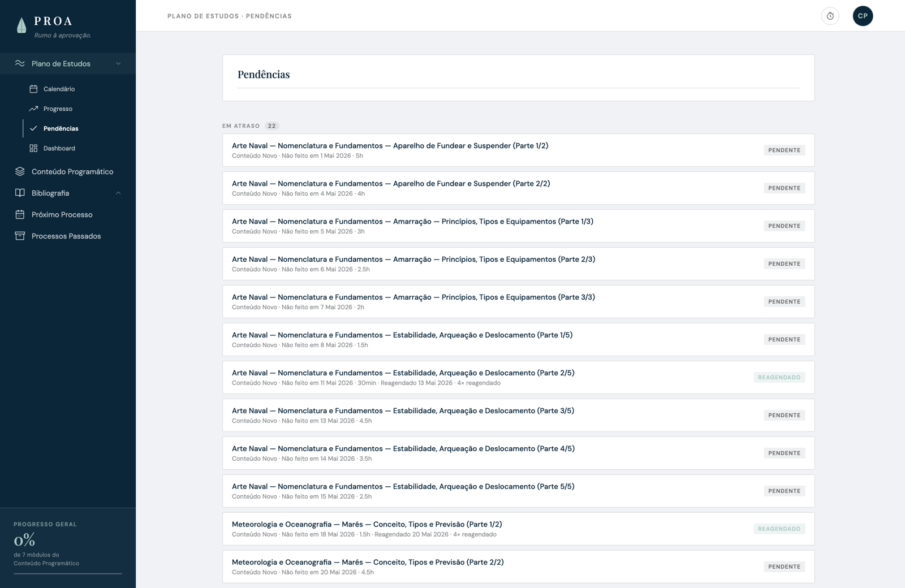Open Aparelho de Fundear e Suspender (Parte 1/2)
The width and height of the screenshot is (905, 588).
click(x=518, y=150)
